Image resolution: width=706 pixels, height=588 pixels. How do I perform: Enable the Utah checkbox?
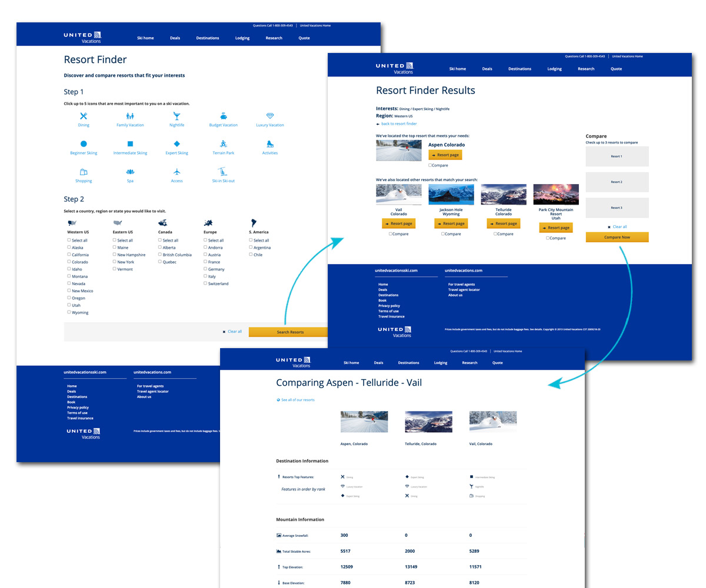[69, 305]
